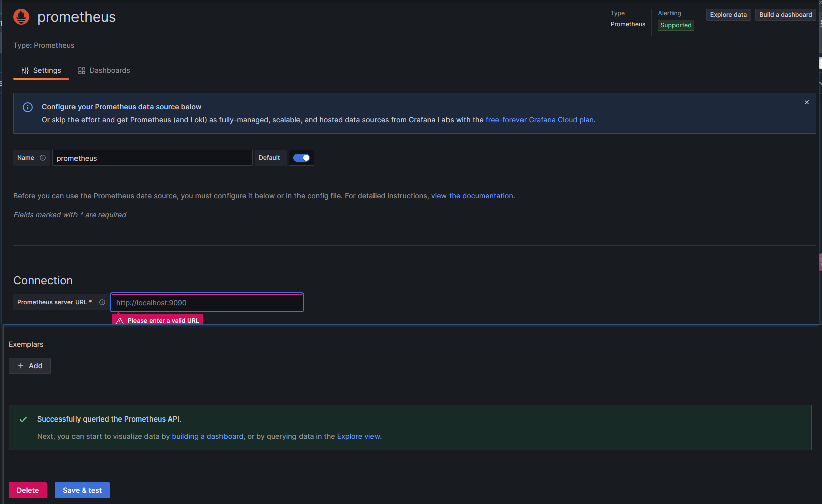Switch to the Dashboards tab
The height and width of the screenshot is (504, 822).
click(104, 70)
